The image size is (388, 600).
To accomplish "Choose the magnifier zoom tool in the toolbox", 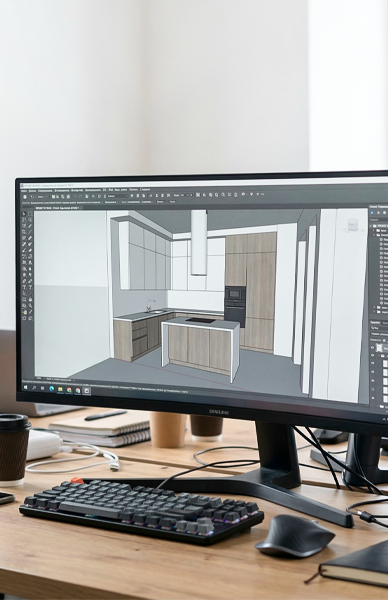I will pyautogui.click(x=30, y=305).
